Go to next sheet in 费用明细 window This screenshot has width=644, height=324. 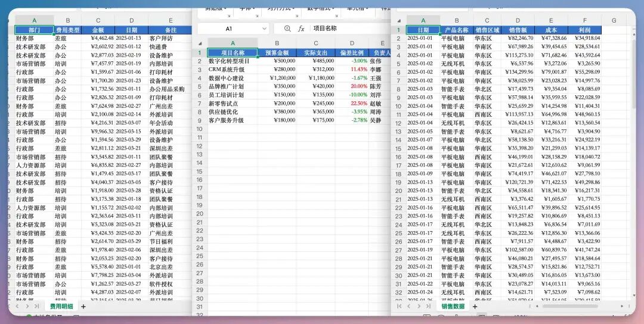[x=27, y=306]
